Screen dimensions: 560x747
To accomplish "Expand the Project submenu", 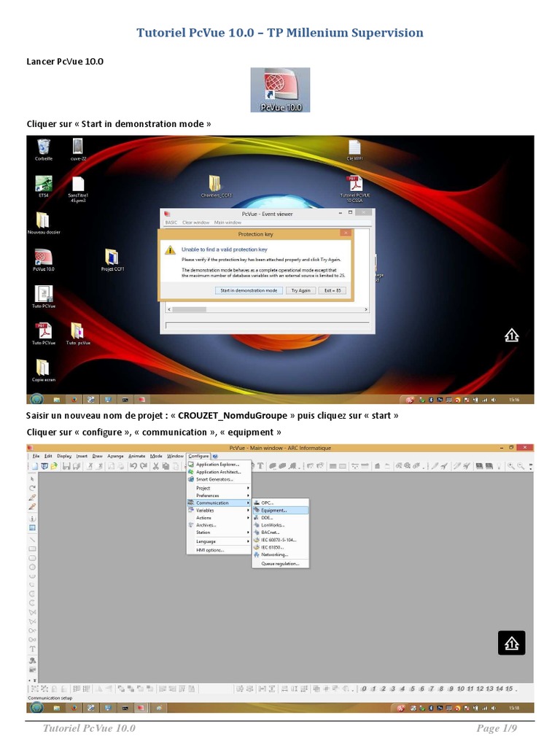I will click(219, 488).
